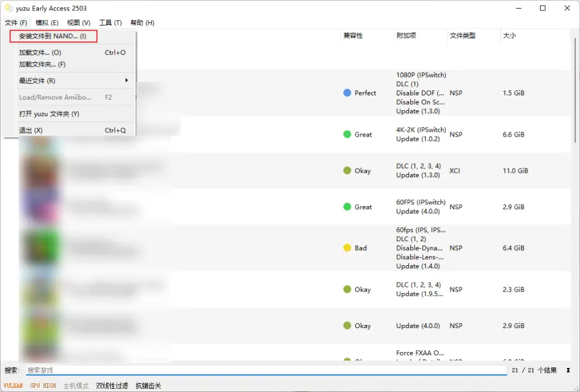Select the game thumbnail in Bad row
This screenshot has width=580, height=392.
[x=40, y=248]
